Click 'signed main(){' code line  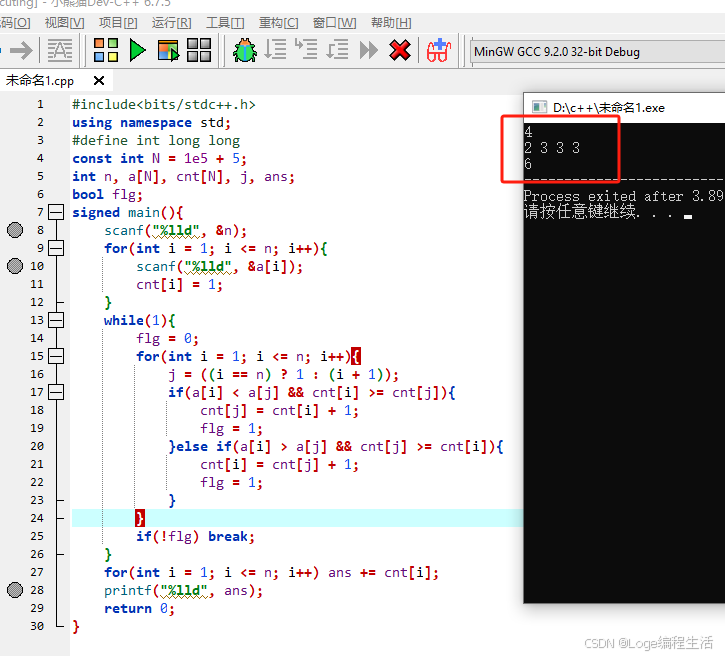click(128, 213)
